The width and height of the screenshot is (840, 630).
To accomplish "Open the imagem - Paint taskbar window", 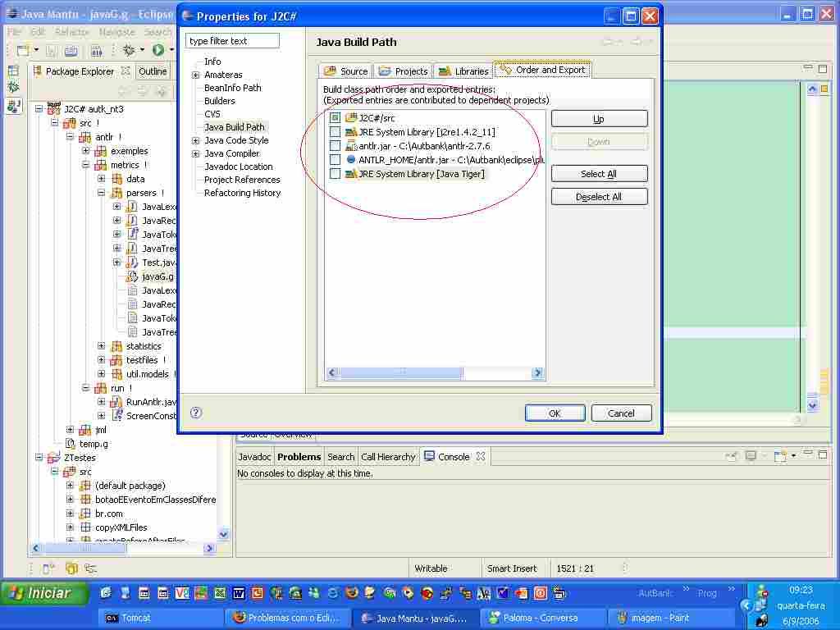I will (x=661, y=618).
